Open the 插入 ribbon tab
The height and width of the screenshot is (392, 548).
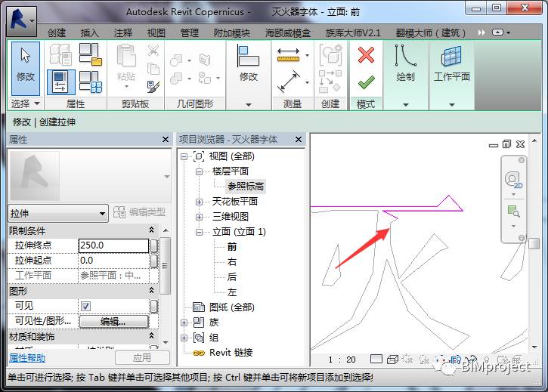pyautogui.click(x=90, y=32)
